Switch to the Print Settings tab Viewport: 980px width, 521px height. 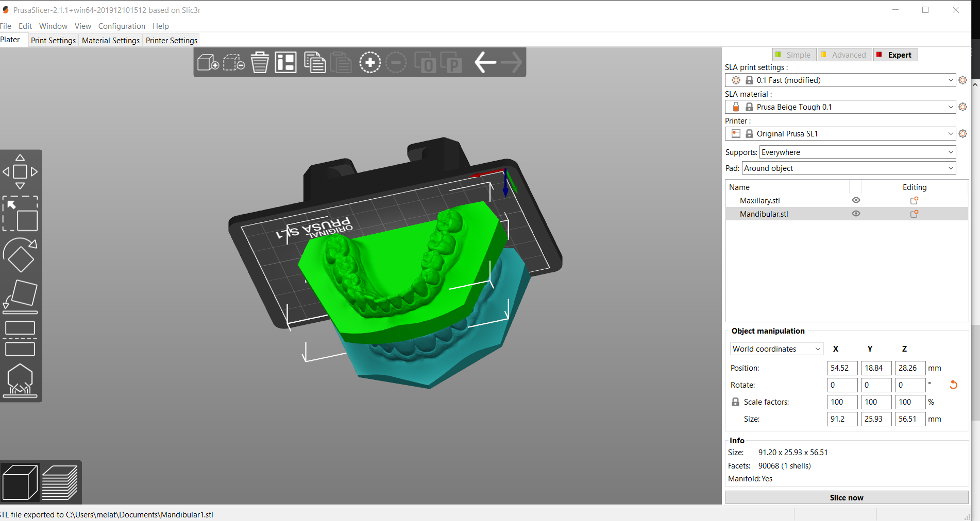[53, 41]
